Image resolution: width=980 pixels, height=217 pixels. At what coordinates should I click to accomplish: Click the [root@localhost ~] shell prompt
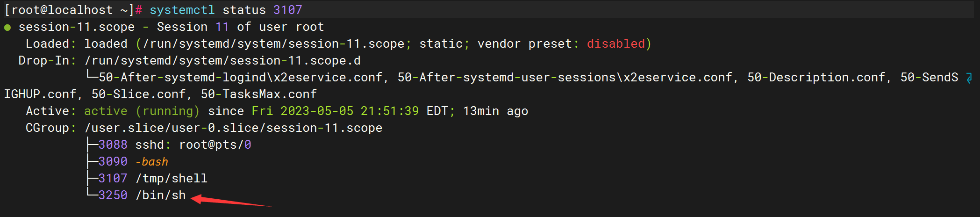point(69,10)
